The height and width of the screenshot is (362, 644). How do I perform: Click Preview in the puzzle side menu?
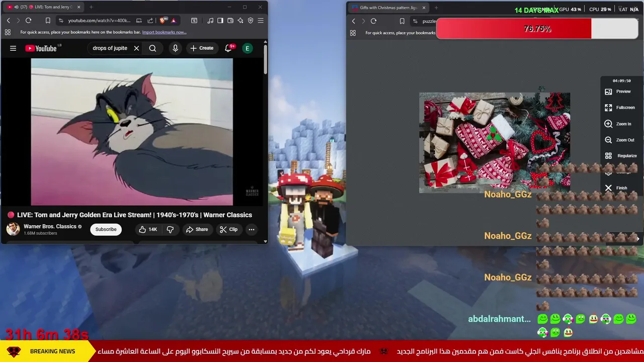click(x=619, y=92)
